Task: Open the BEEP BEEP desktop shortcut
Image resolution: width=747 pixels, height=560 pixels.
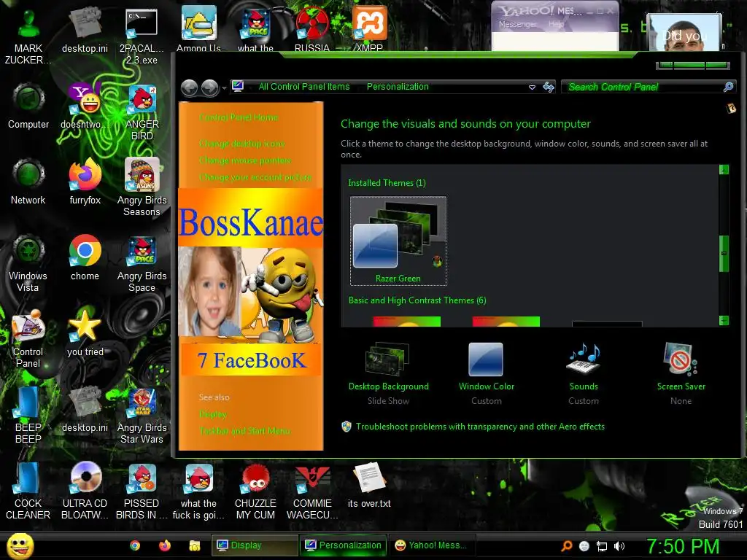Action: pyautogui.click(x=28, y=414)
